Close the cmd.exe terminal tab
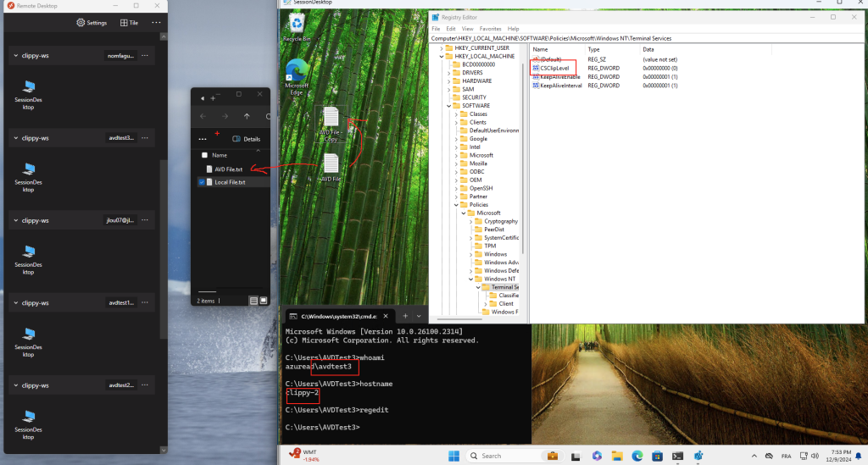Screen dimensions: 868x465 point(386,316)
